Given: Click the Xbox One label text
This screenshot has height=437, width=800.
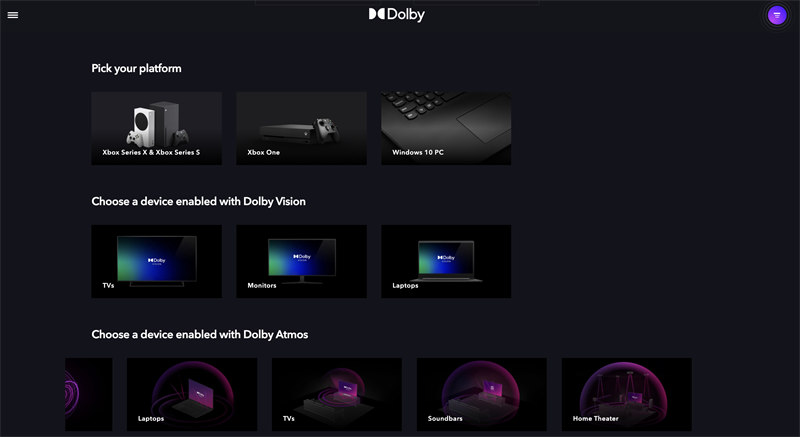Looking at the screenshot, I should pos(263,152).
